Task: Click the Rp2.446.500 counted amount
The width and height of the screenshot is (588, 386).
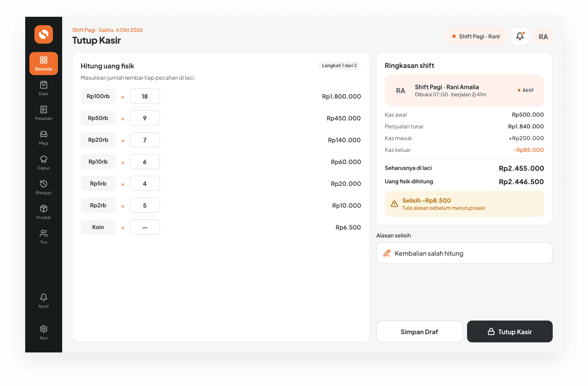Action: click(522, 182)
